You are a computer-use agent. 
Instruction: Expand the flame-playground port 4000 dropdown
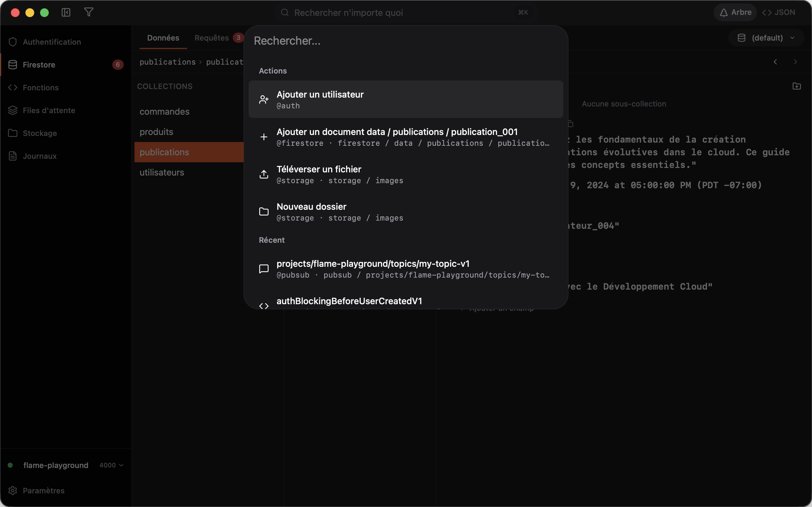pyautogui.click(x=111, y=465)
